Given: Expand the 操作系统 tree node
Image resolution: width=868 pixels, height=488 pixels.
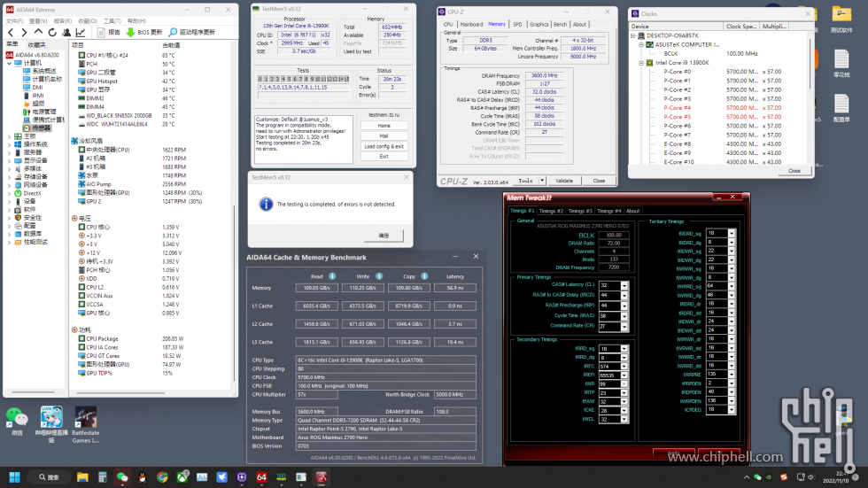Looking at the screenshot, I should (x=10, y=144).
